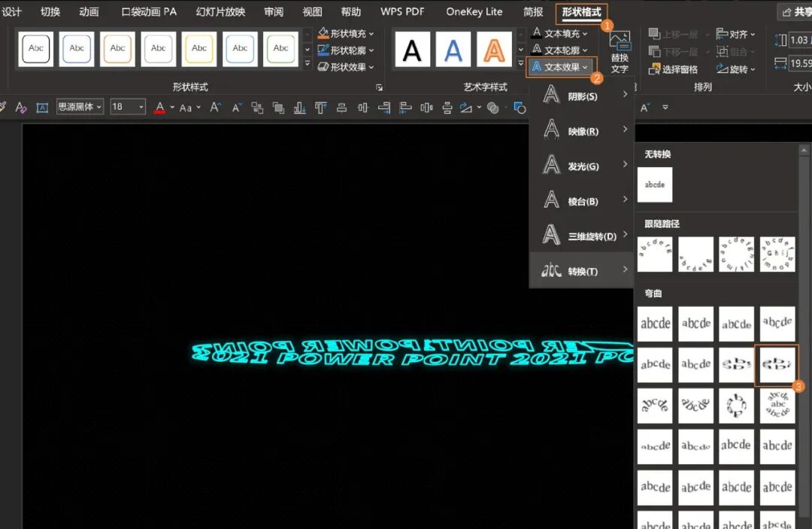
Task: Click the distribute horizontally toolbar icon
Action: [x=426, y=108]
